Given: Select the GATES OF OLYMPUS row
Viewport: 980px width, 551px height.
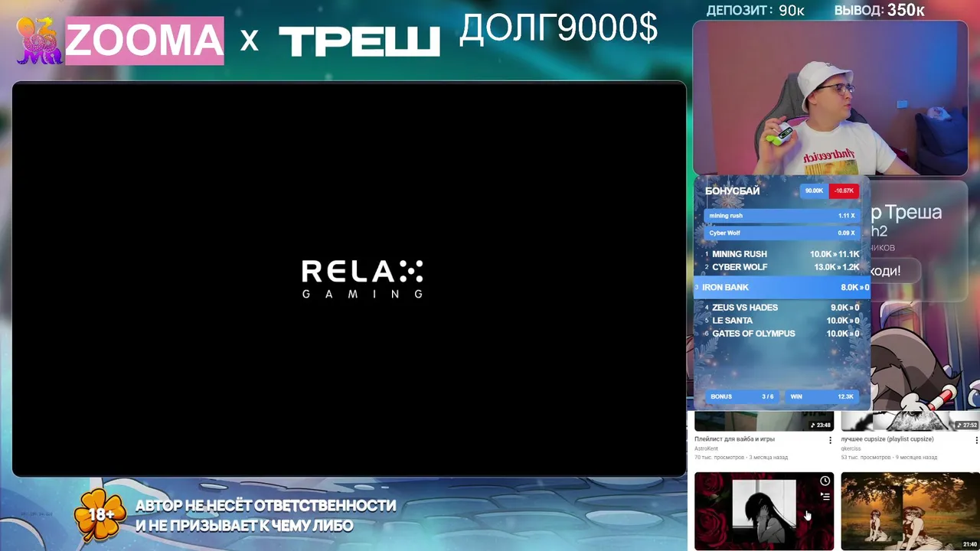Looking at the screenshot, I should click(x=782, y=334).
